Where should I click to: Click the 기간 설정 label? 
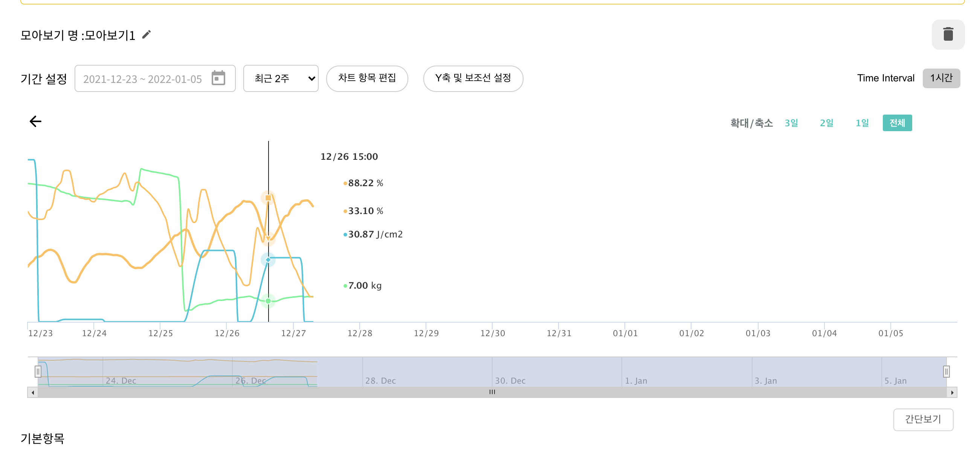coord(44,79)
